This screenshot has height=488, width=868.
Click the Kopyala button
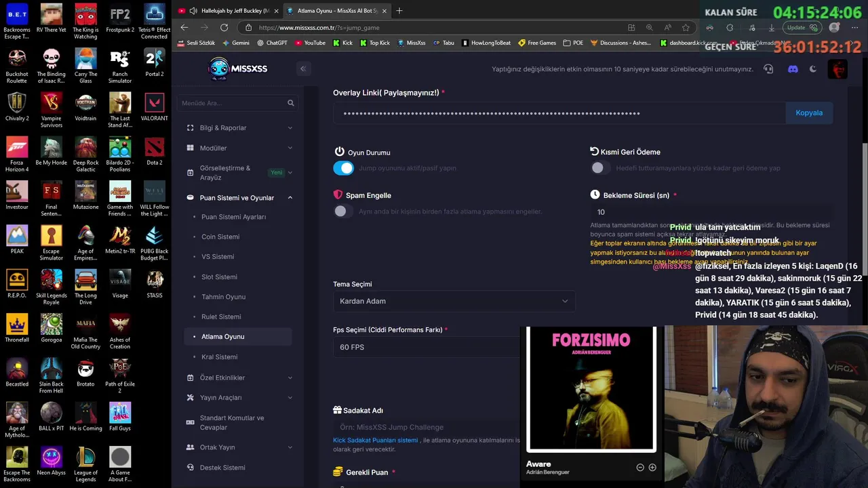point(809,113)
